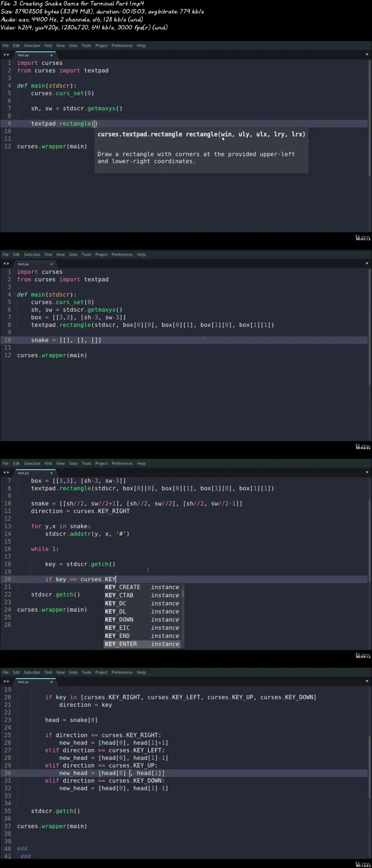The width and height of the screenshot is (372, 868).
Task: Open Find menu in the 00:06:02 frame
Action: click(48, 255)
